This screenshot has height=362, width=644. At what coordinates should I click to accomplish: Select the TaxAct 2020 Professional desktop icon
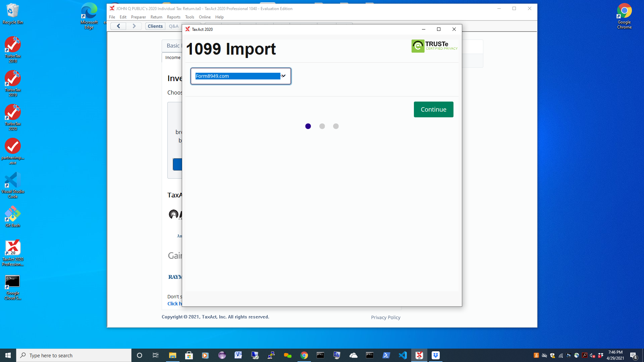tap(13, 253)
